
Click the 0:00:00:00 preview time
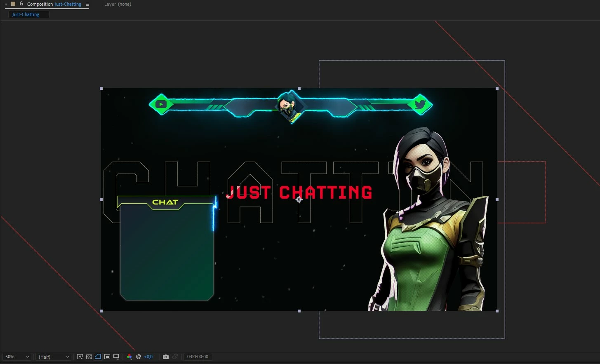pos(198,357)
